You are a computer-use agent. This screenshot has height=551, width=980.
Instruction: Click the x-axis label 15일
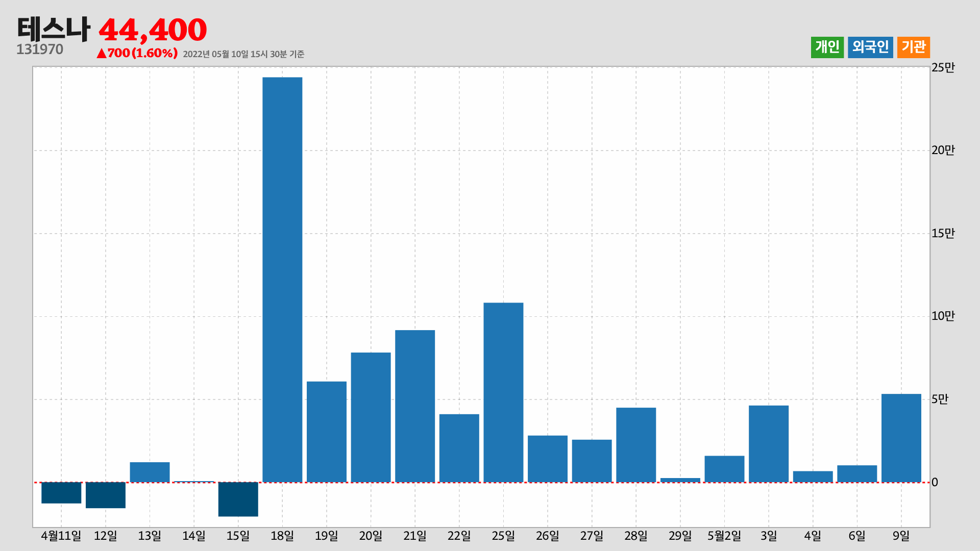(238, 536)
